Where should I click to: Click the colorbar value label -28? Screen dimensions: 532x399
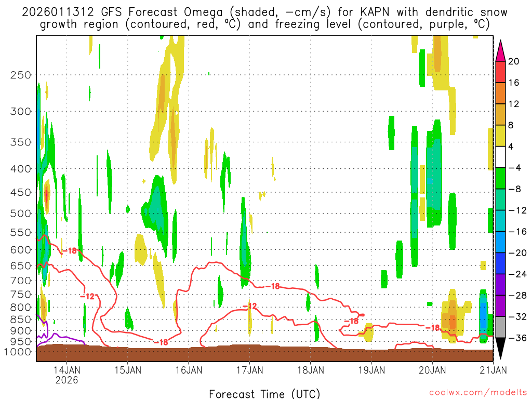517,296
